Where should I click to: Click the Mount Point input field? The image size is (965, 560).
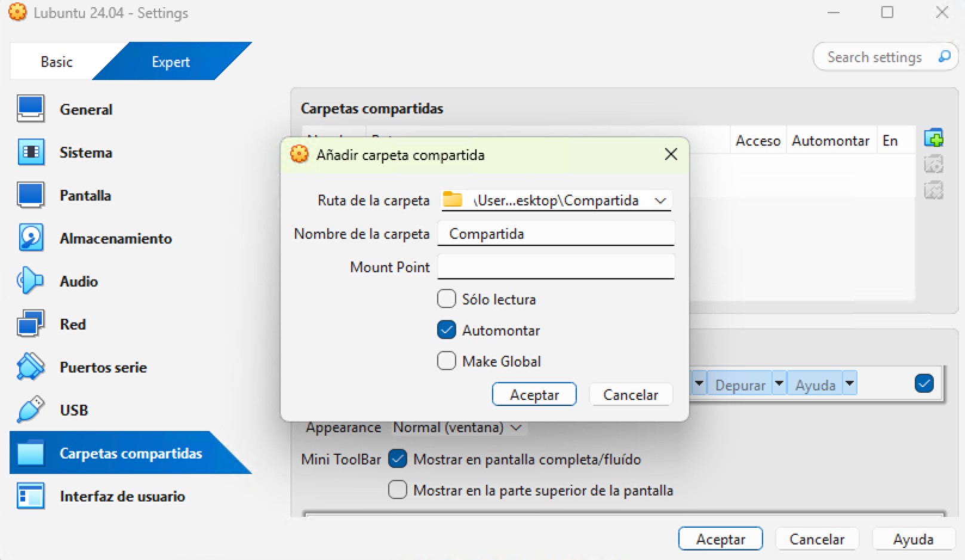coord(556,267)
